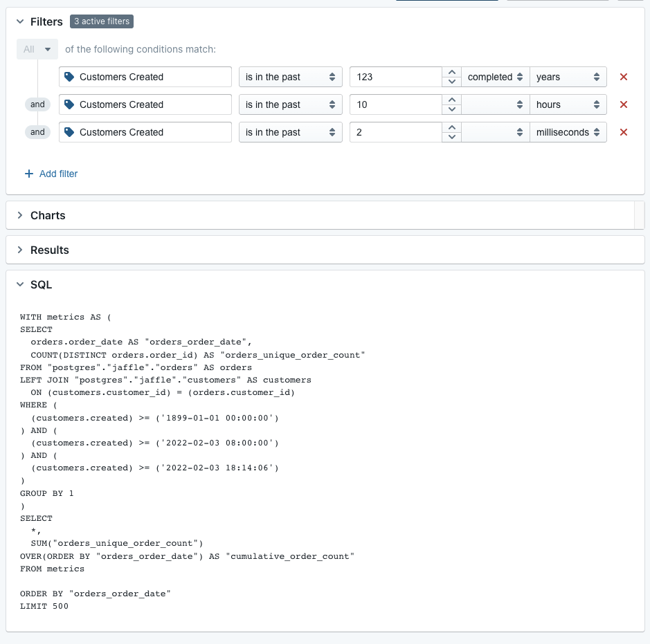The image size is (650, 644).
Task: Remove the hours filter with its red X
Action: pyautogui.click(x=622, y=104)
